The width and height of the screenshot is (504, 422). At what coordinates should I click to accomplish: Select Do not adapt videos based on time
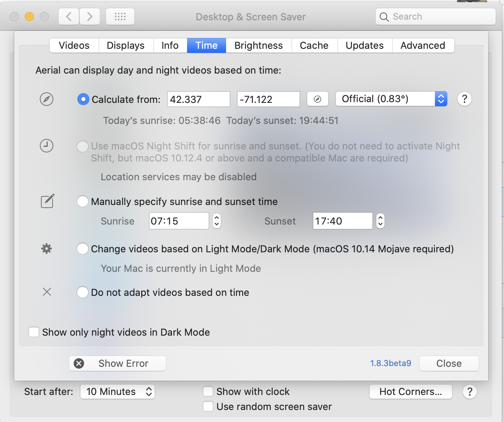point(83,292)
